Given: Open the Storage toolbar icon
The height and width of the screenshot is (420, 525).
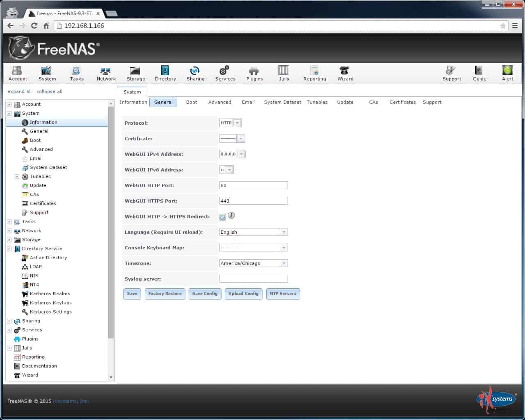Looking at the screenshot, I should 136,73.
